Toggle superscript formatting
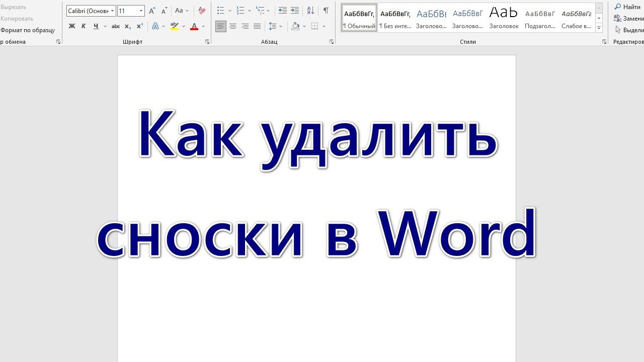This screenshot has width=644, height=362. pos(139,26)
